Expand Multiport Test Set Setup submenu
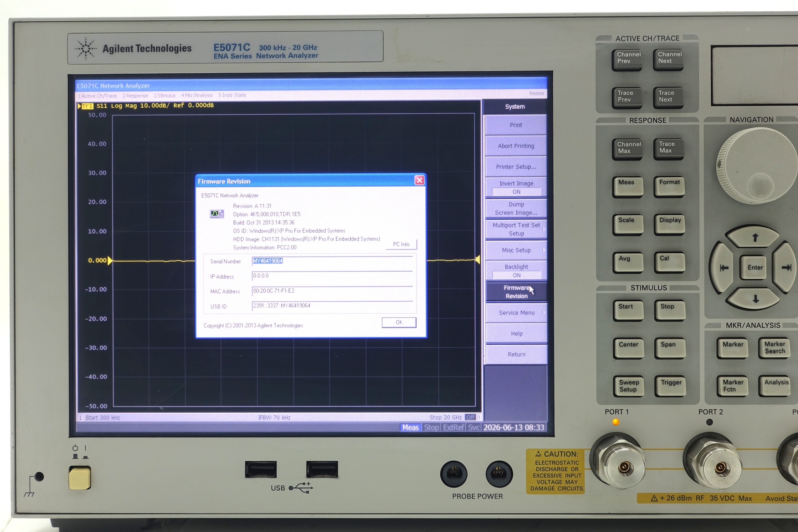Screen dimensions: 798x532 (516, 229)
